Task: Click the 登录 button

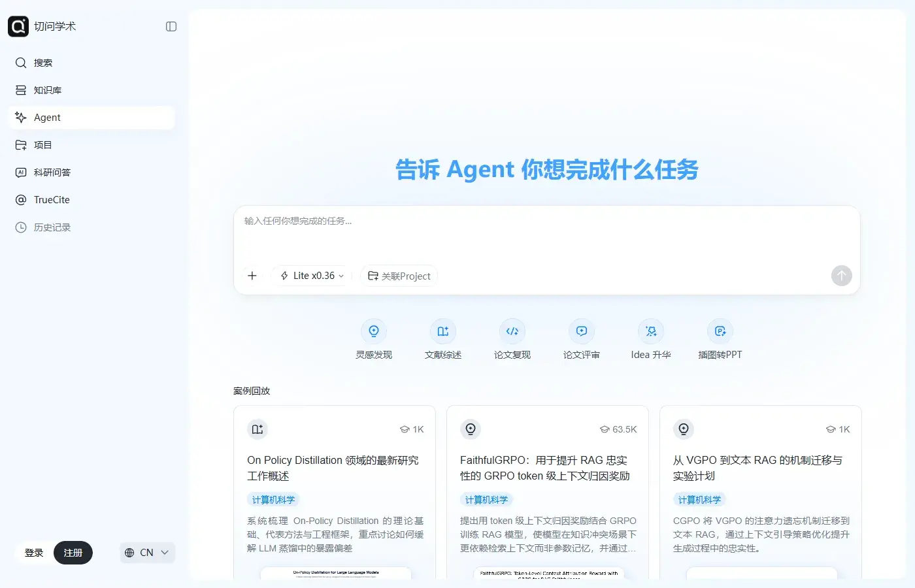Action: pos(34,553)
